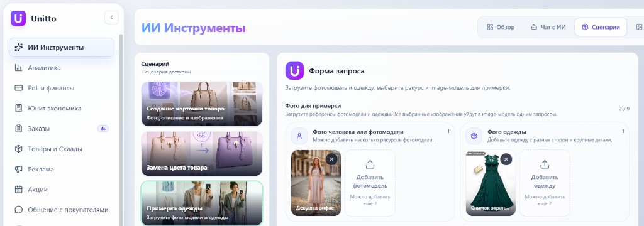Click the Форма запроса title text
Screen dimensions: 644x226
click(x=336, y=71)
